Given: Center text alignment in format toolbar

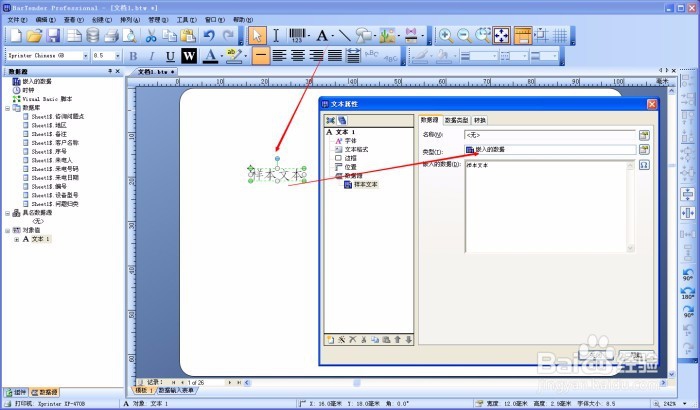Looking at the screenshot, I should coord(298,56).
